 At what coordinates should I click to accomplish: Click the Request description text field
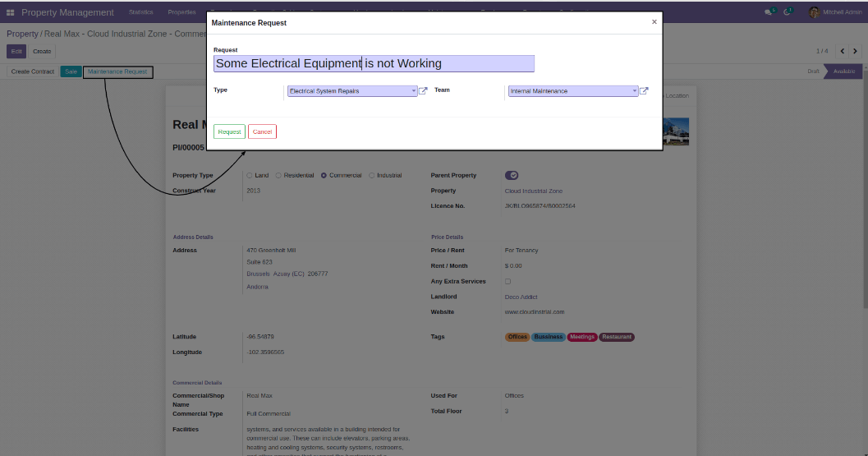[374, 63]
